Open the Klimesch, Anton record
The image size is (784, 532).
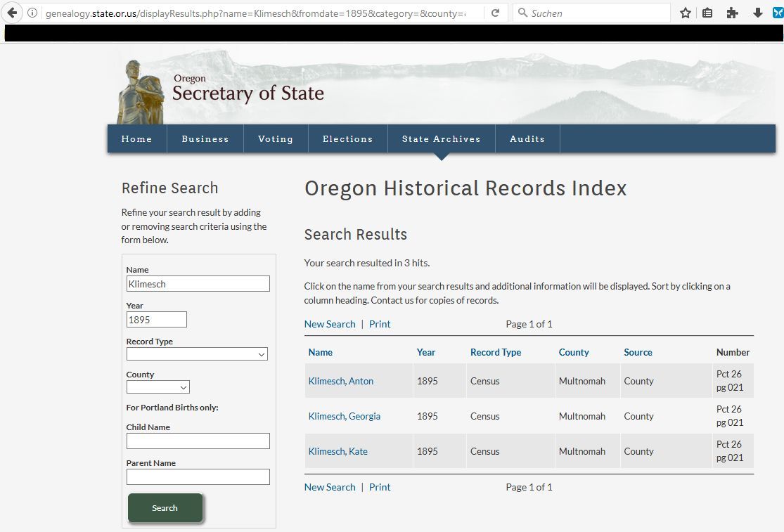point(341,381)
